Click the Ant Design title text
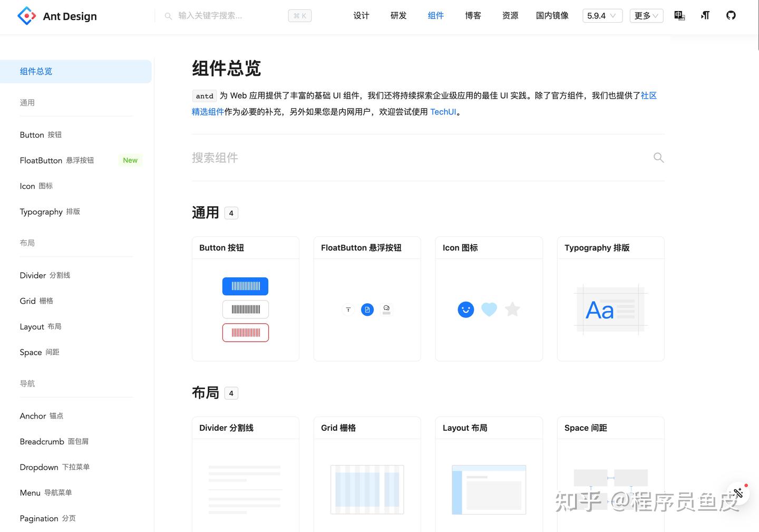Screen dimensions: 759x532 [x=70, y=16]
